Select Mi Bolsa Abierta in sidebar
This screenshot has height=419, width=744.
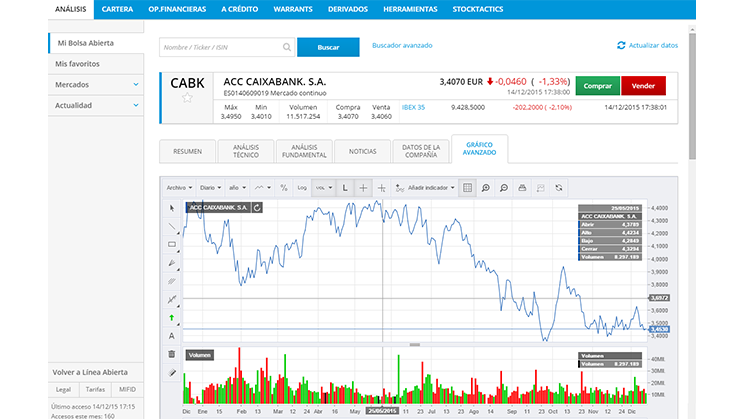(96, 43)
